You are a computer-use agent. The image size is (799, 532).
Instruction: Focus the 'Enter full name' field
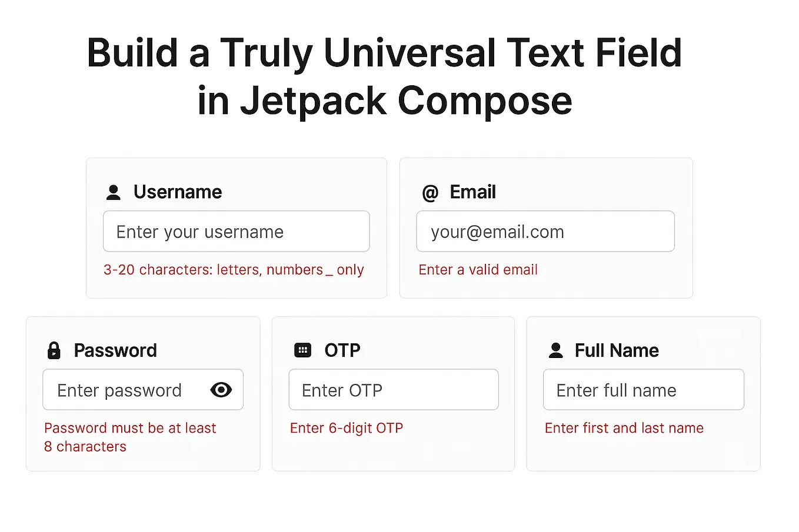[644, 390]
